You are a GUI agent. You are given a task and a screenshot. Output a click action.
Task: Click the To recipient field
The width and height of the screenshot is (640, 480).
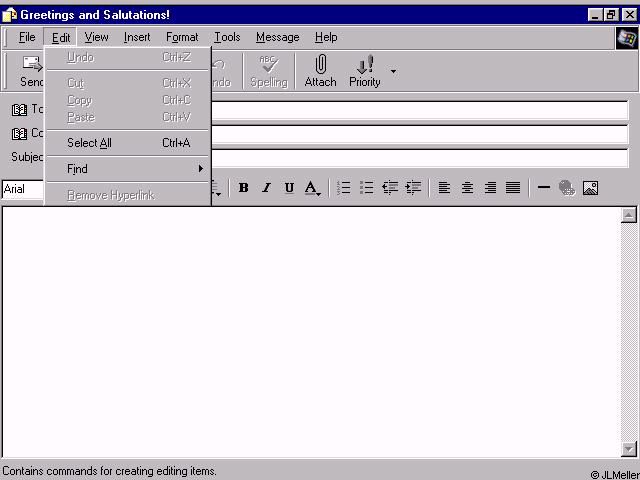420,110
